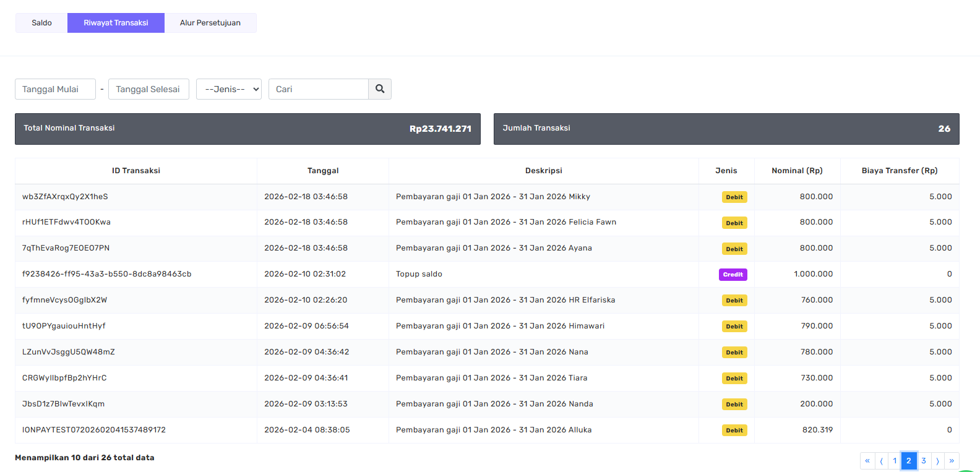Go to next page with right chevron
This screenshot has width=980, height=472.
click(x=937, y=461)
